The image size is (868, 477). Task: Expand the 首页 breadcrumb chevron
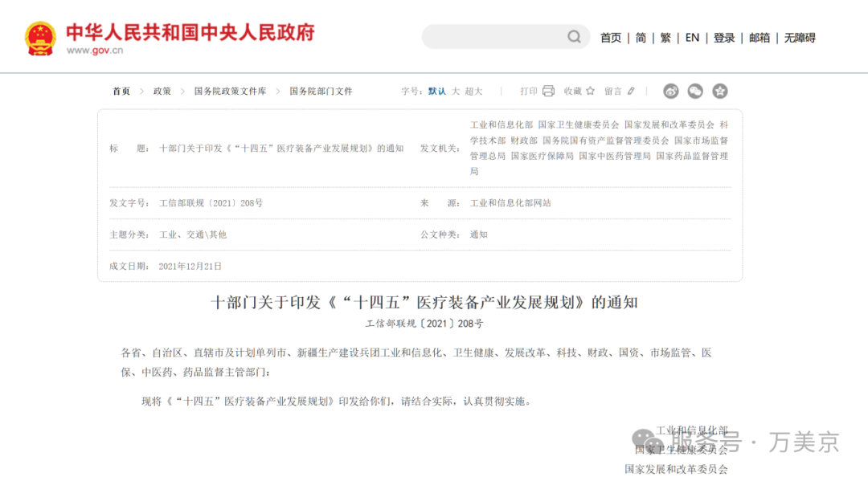(141, 91)
